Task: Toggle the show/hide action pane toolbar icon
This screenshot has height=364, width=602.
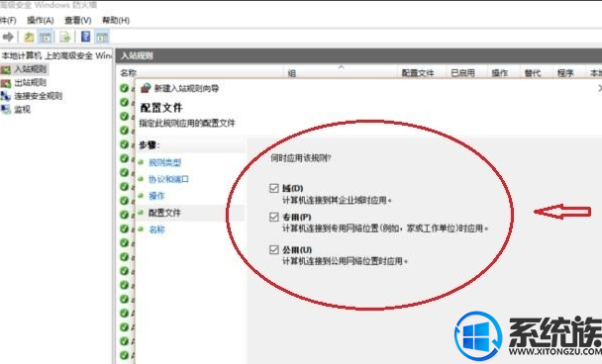Action: [x=102, y=37]
